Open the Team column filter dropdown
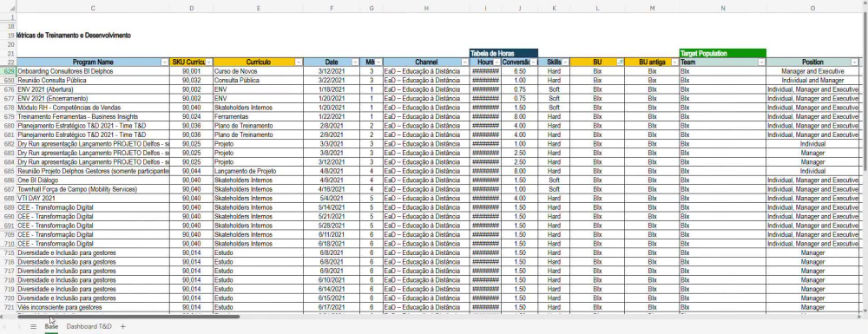The height and width of the screenshot is (334, 868). tap(762, 62)
